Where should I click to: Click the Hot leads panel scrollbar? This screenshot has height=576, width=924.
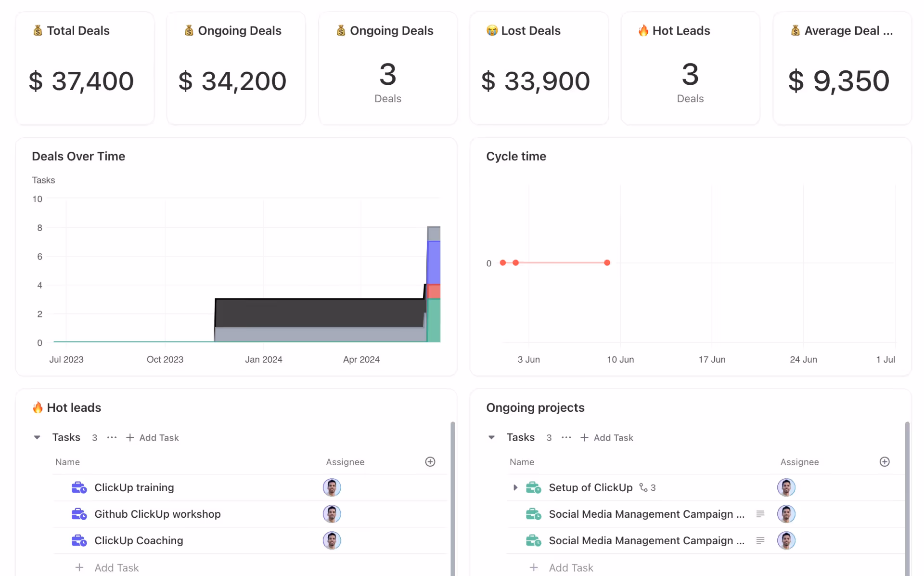(x=452, y=496)
